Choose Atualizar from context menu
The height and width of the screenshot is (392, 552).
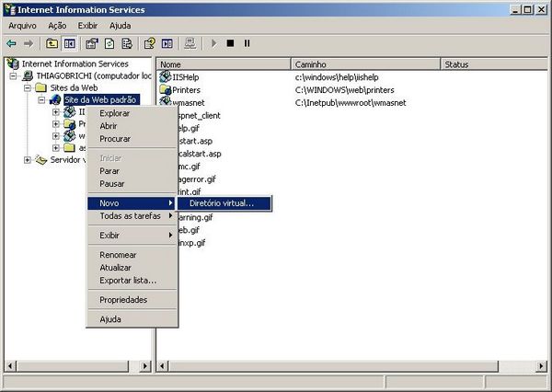click(132, 268)
